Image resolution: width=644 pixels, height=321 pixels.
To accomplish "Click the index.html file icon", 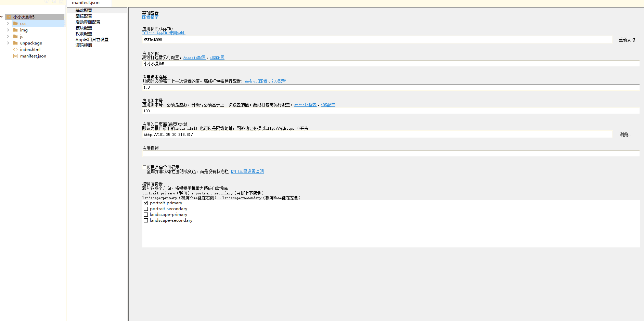I will (x=15, y=50).
